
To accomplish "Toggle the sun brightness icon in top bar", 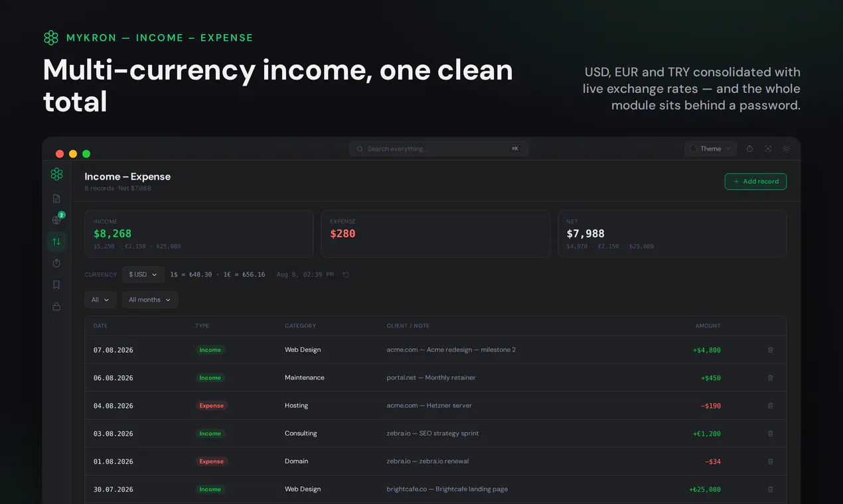I will 786,149.
